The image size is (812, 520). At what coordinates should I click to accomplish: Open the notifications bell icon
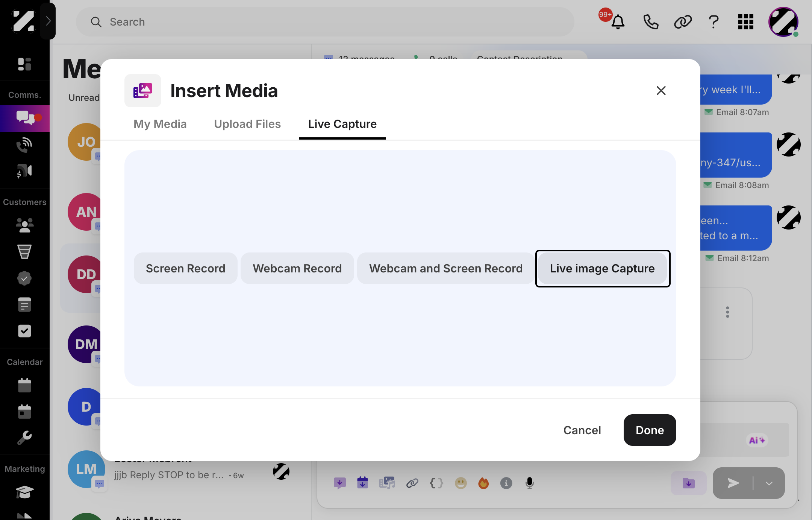[x=618, y=22]
